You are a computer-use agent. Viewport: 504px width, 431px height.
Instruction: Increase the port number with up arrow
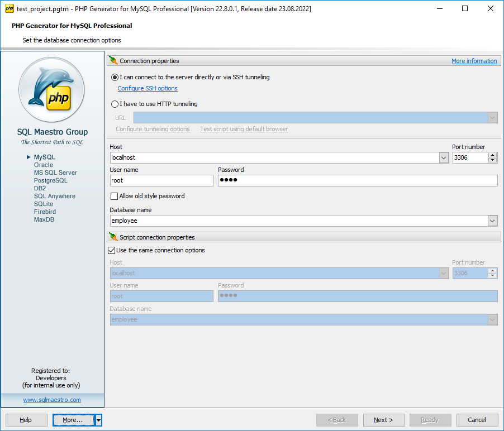click(492, 155)
